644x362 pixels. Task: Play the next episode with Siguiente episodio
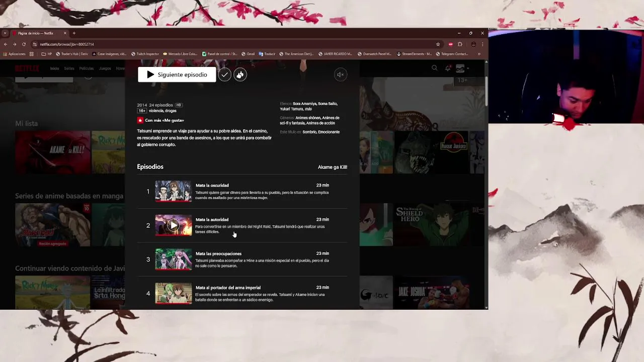click(x=177, y=74)
